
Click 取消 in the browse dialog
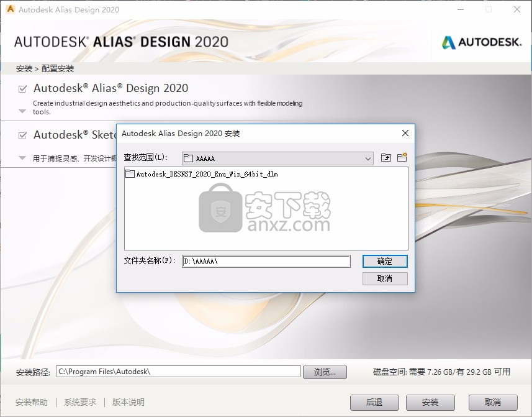click(x=385, y=278)
